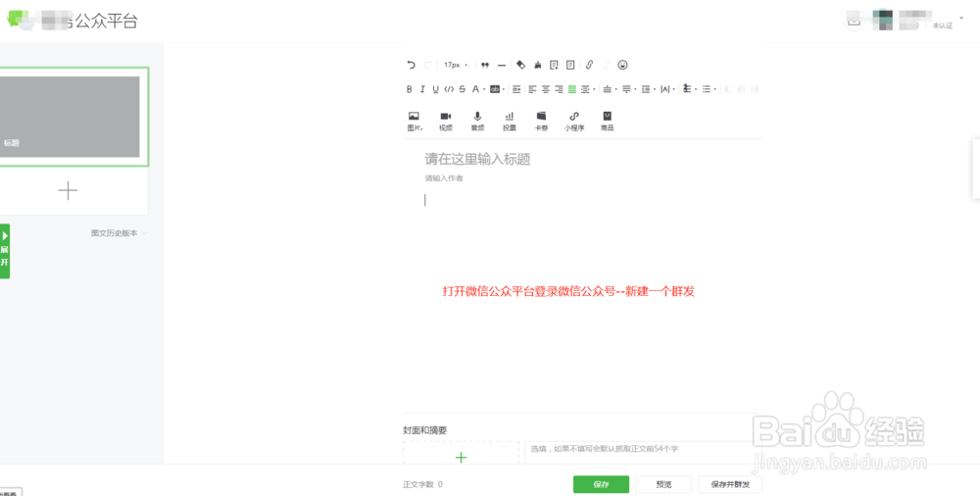Toggle the green justify alignment
This screenshot has height=496, width=980.
tap(572, 89)
